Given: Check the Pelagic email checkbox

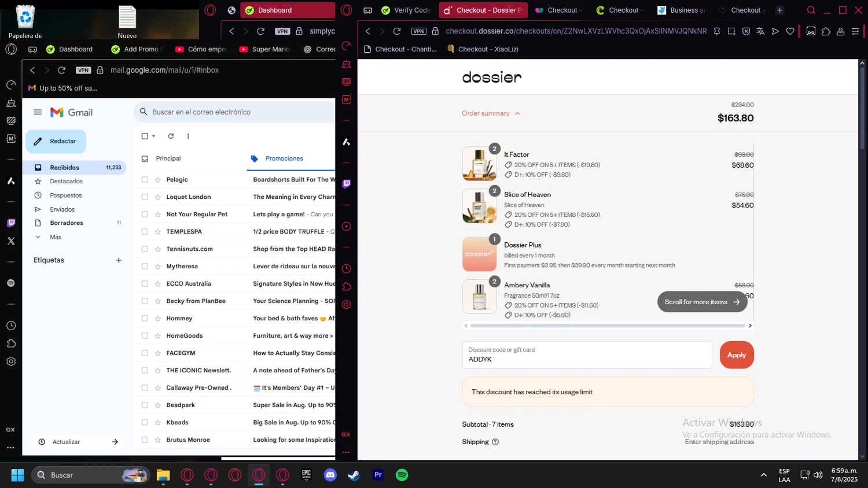Looking at the screenshot, I should click(x=145, y=180).
